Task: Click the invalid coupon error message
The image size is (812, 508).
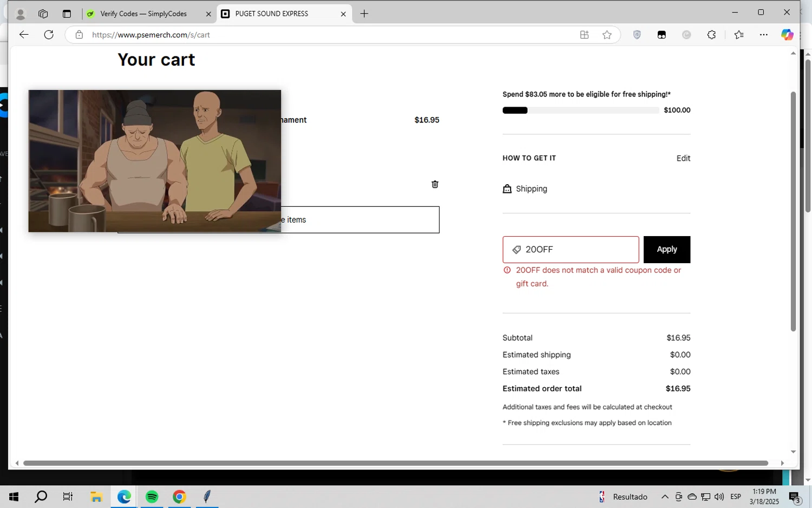Action: pos(598,277)
